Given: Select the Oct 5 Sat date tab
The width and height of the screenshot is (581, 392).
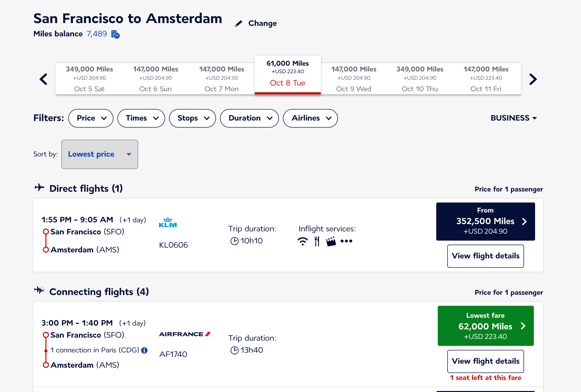Looking at the screenshot, I should tap(90, 78).
